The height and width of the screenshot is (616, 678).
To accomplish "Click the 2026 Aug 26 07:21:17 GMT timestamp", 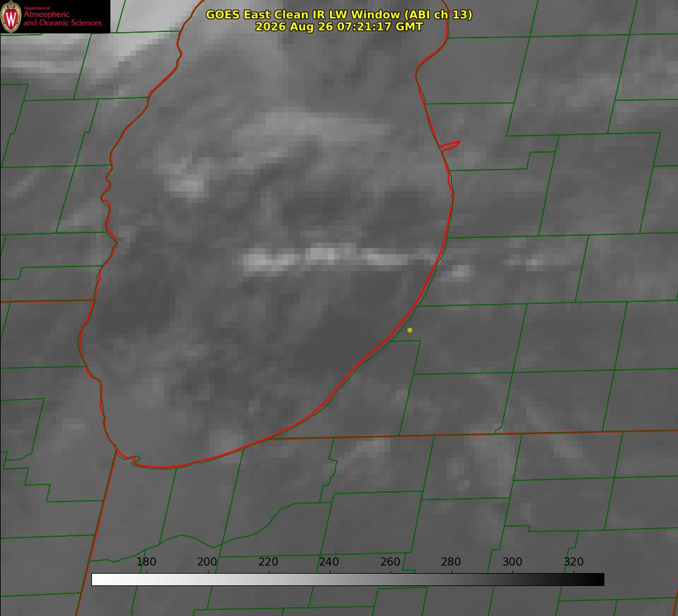I will click(339, 27).
